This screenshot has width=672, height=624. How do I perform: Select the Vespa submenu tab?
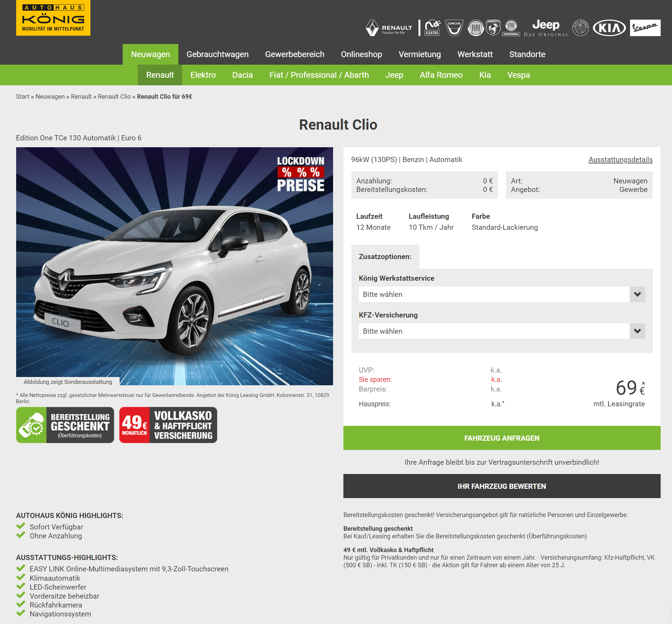pyautogui.click(x=519, y=75)
